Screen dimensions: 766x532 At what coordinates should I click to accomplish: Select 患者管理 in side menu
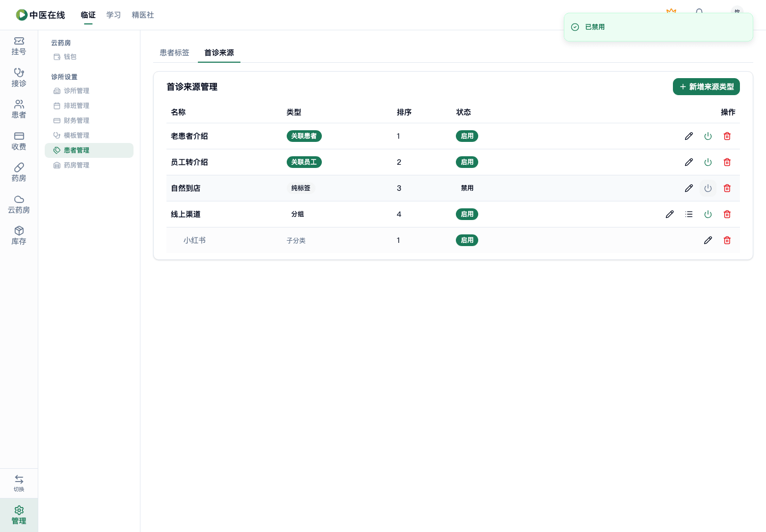click(x=89, y=150)
